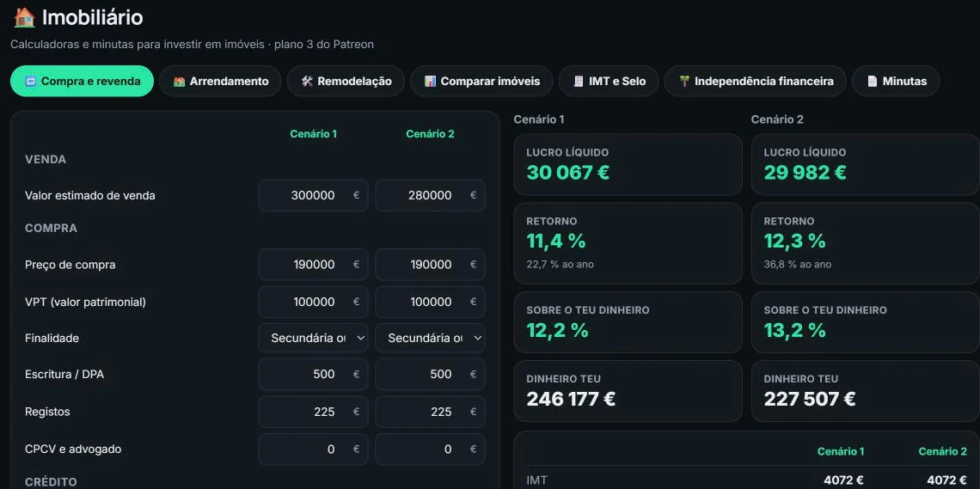This screenshot has height=489, width=980.
Task: Click the Finalidade row label
Action: (52, 338)
